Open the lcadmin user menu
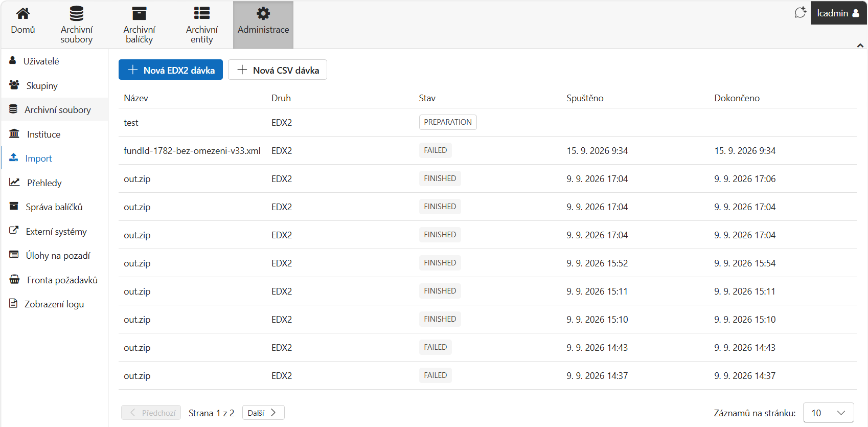This screenshot has width=868, height=427. click(x=838, y=13)
